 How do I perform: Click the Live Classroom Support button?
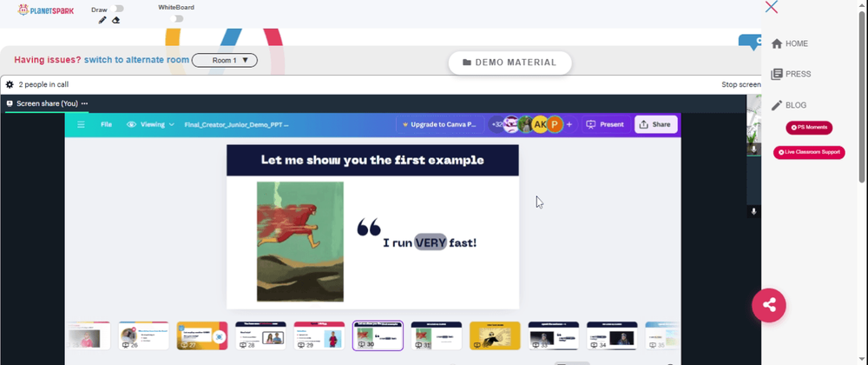pos(809,152)
